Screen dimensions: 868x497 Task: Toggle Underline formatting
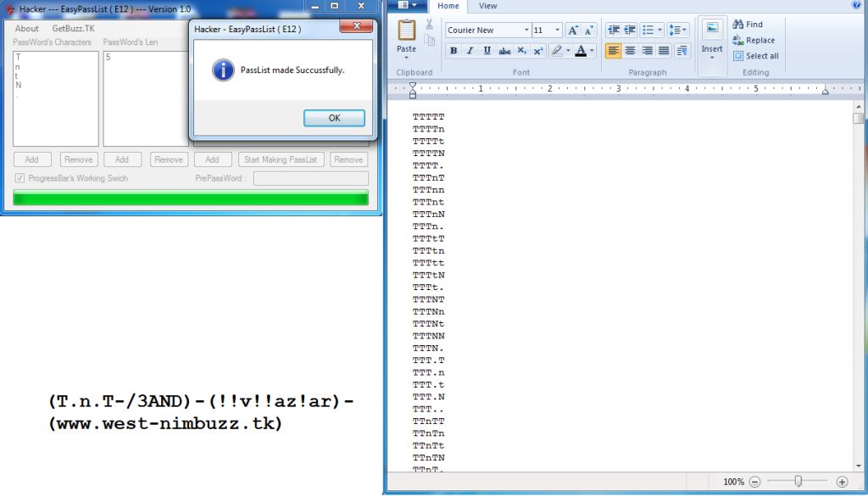click(487, 51)
